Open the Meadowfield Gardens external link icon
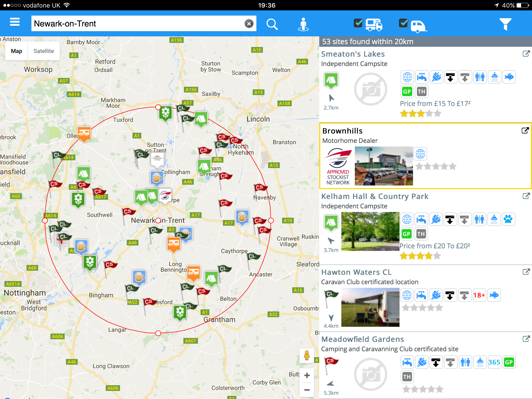 coord(526,339)
